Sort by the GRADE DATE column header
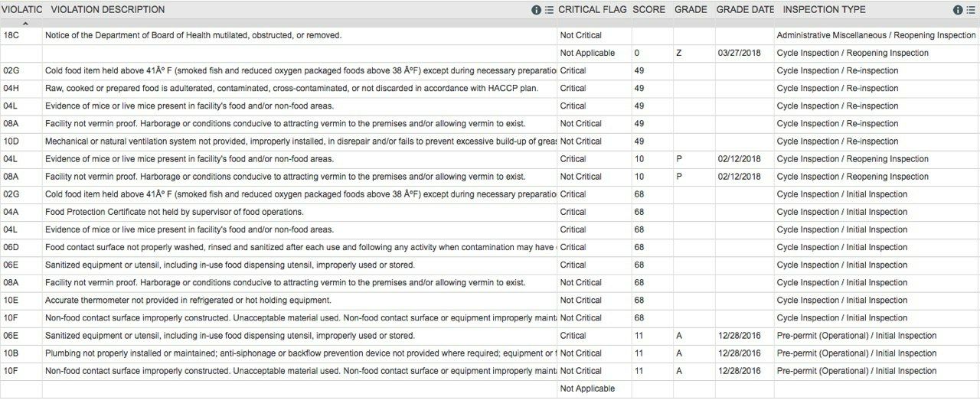This screenshot has height=400, width=980. pos(745,10)
